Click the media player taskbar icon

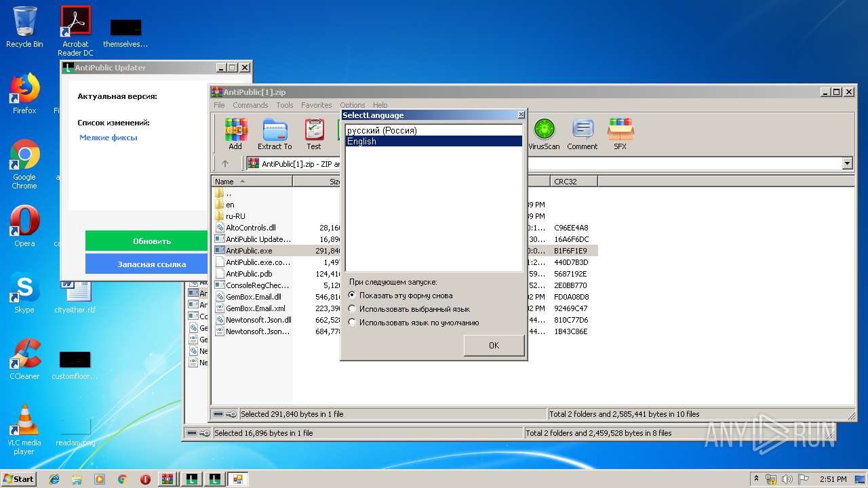(100, 479)
